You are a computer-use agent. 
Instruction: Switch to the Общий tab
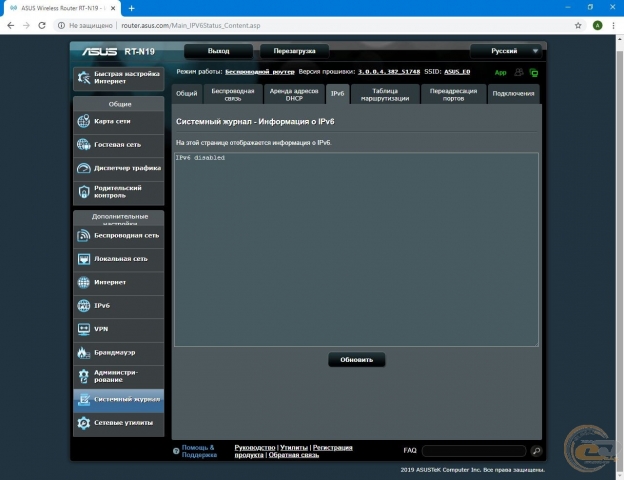(187, 94)
